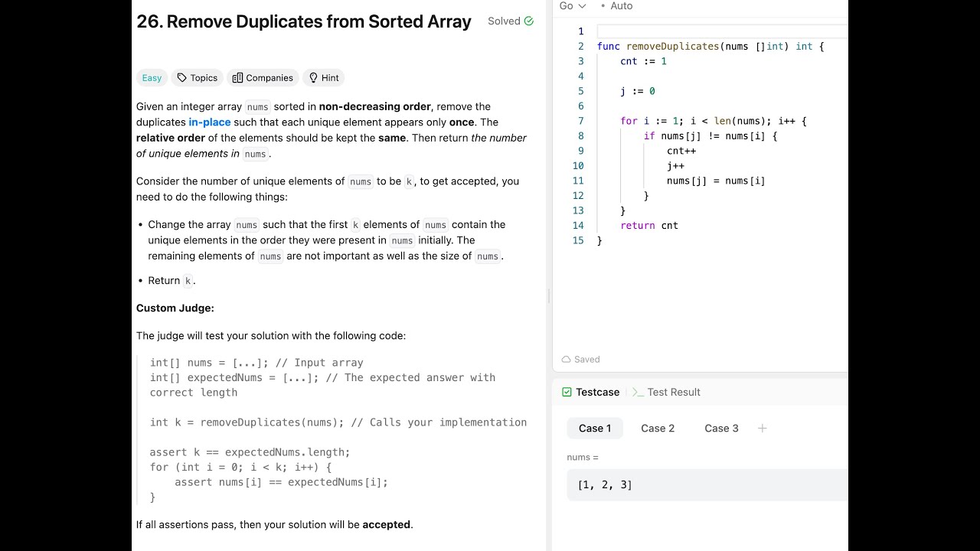Click line number 15 in gutter

point(578,241)
